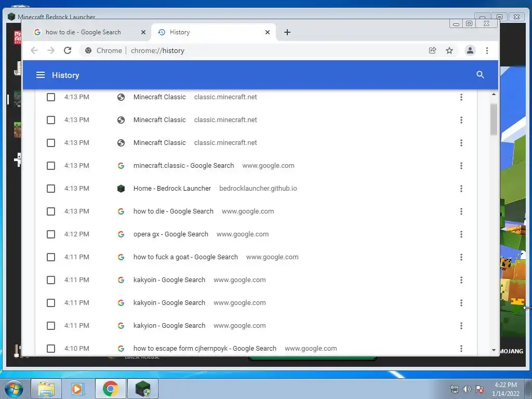The width and height of the screenshot is (532, 399).
Task: Click the '4:10 PM' timestamp
Action: pos(77,349)
